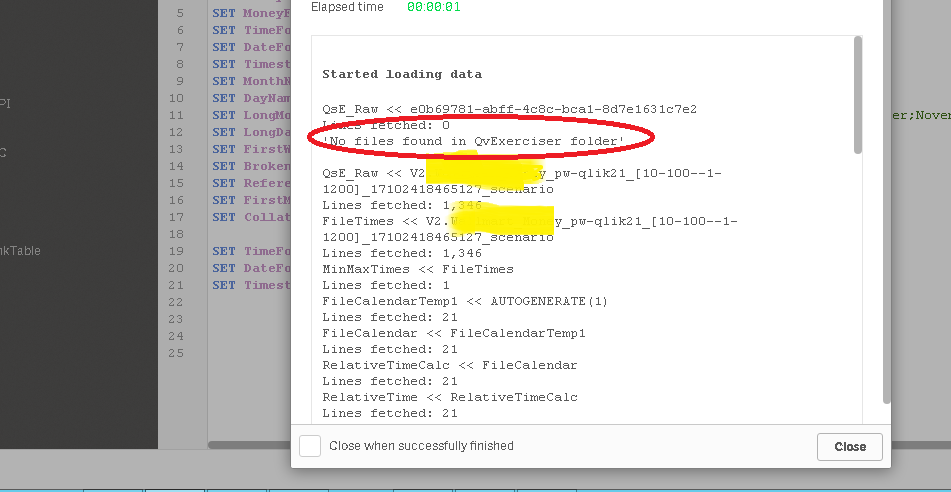Click script line 17 'SET Collat'
Image resolution: width=951 pixels, height=492 pixels.
[251, 217]
